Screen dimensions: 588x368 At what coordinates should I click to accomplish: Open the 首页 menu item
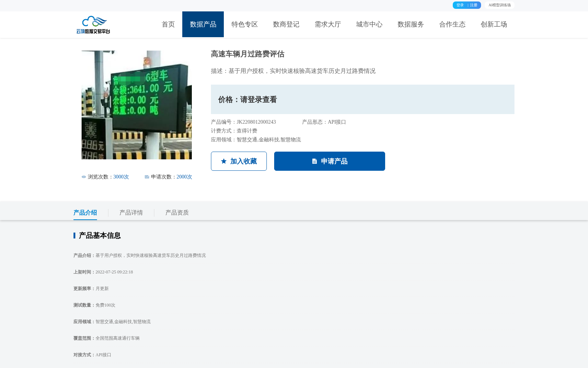(x=168, y=24)
